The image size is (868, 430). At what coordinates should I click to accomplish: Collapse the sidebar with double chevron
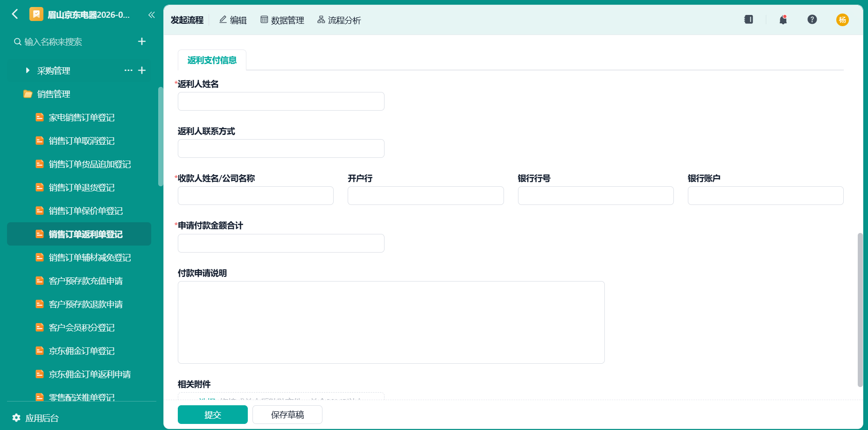click(x=151, y=14)
